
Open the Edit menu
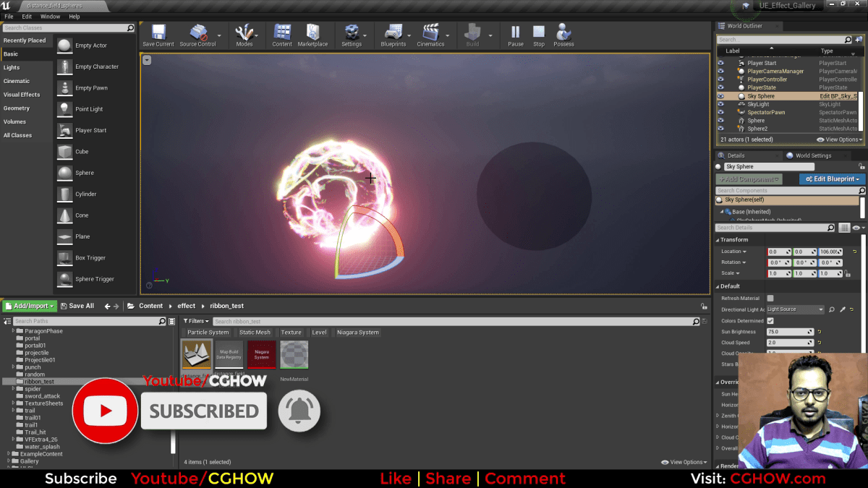tap(27, 16)
